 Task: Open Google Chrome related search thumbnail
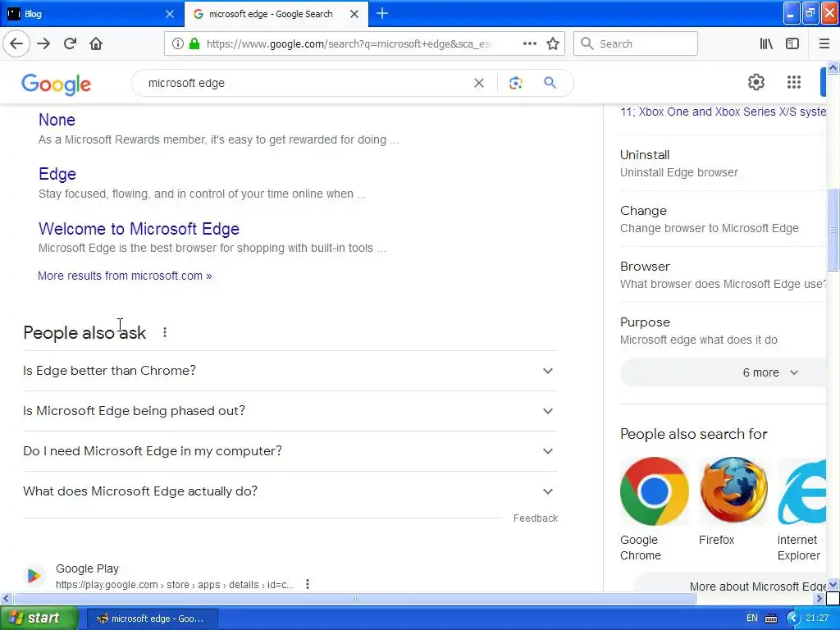point(654,491)
